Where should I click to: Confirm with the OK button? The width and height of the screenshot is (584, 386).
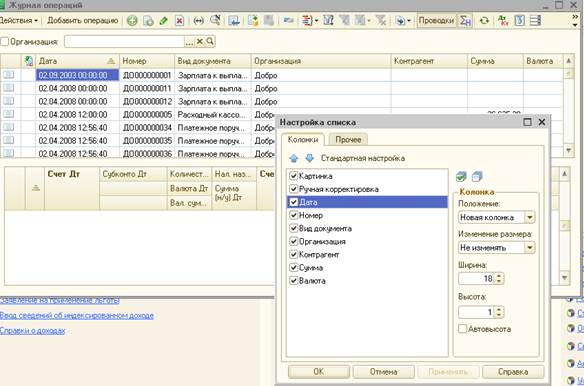pyautogui.click(x=319, y=371)
